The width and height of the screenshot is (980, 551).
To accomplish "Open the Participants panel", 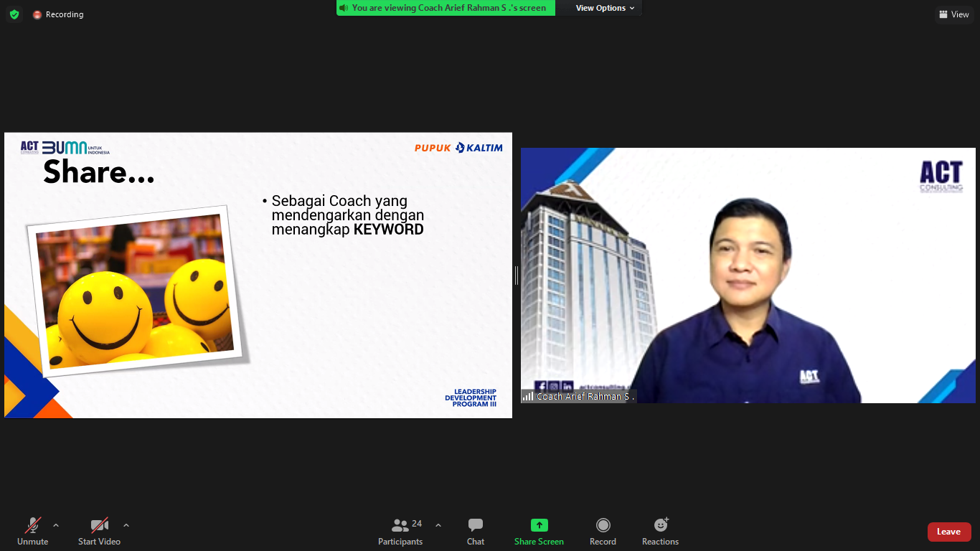I will click(400, 531).
